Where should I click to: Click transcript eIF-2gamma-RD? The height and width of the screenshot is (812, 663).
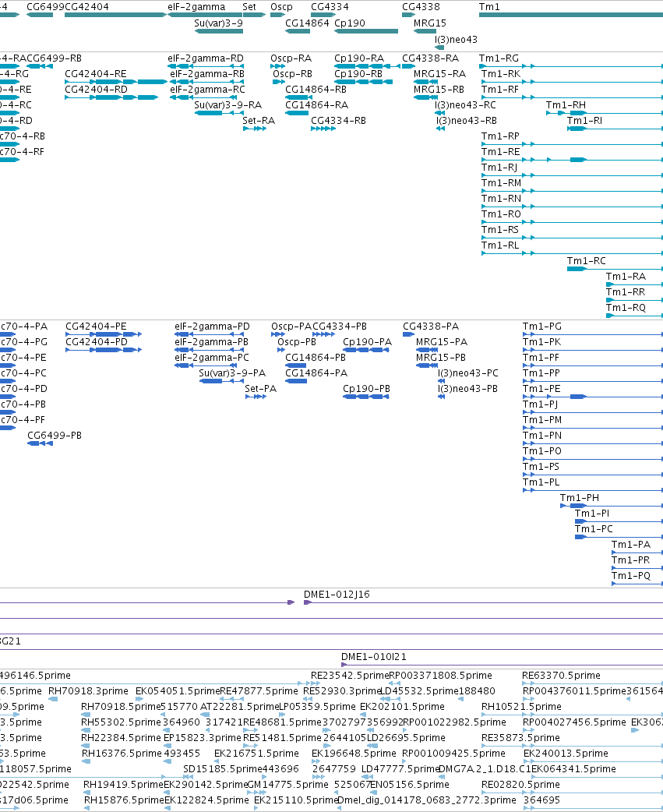coord(206,58)
